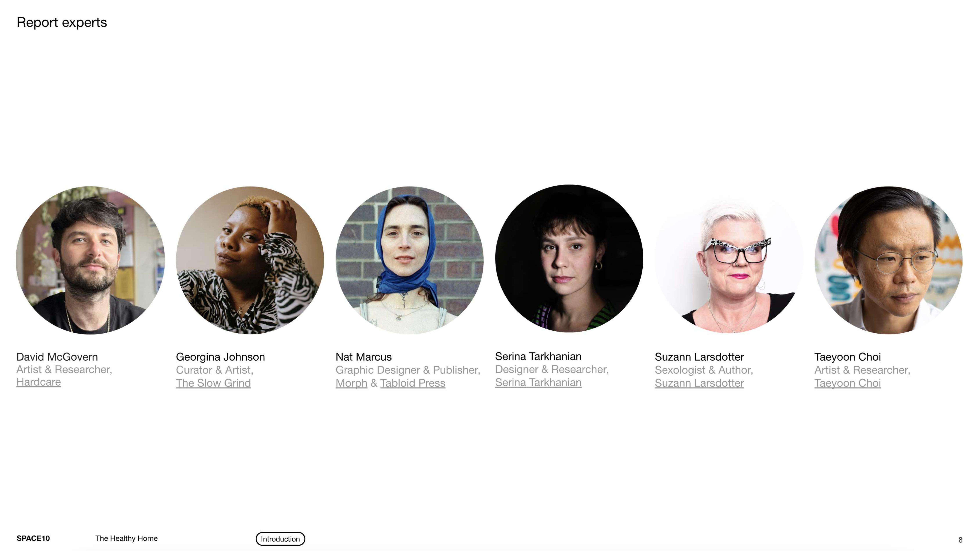Open the Hardcare link
This screenshot has width=980, height=551.
coord(38,382)
